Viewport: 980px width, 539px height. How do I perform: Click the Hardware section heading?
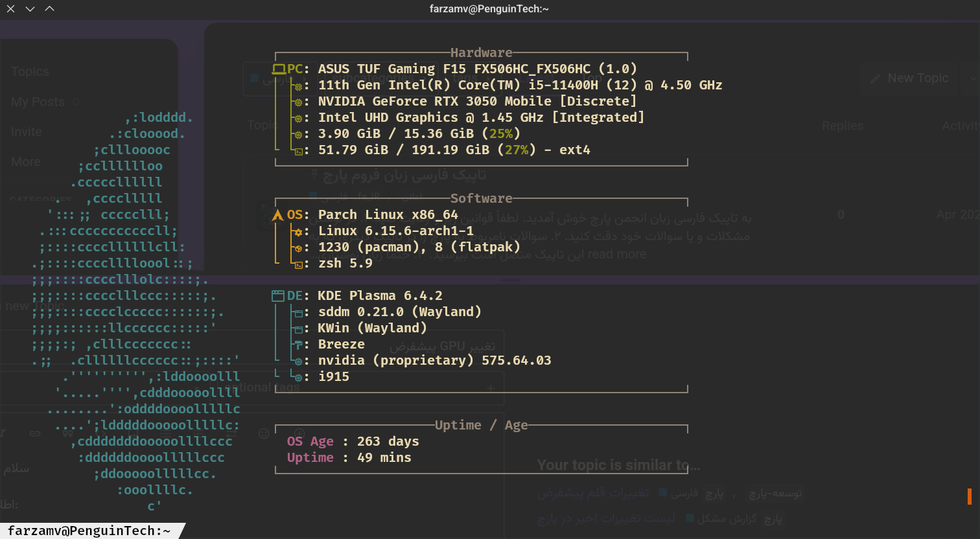click(482, 53)
